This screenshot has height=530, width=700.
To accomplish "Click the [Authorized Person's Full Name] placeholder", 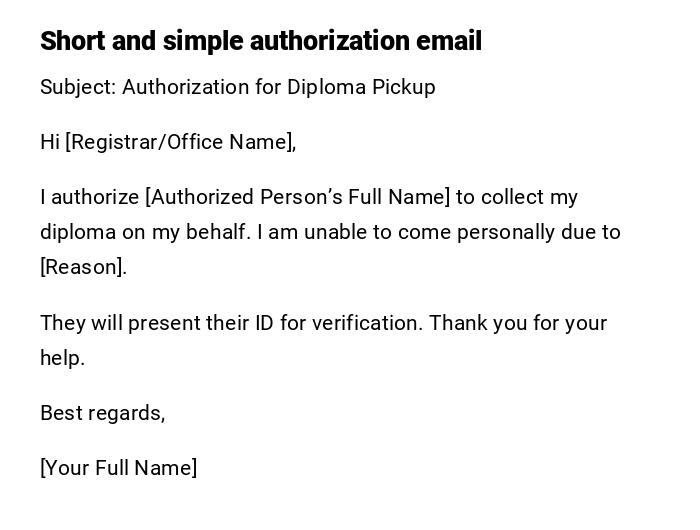I will [298, 197].
